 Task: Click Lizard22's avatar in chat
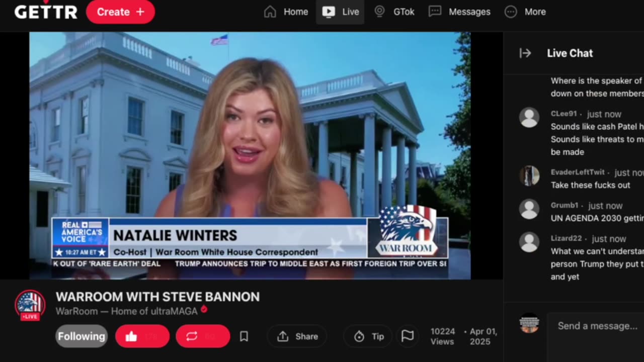pos(529,242)
